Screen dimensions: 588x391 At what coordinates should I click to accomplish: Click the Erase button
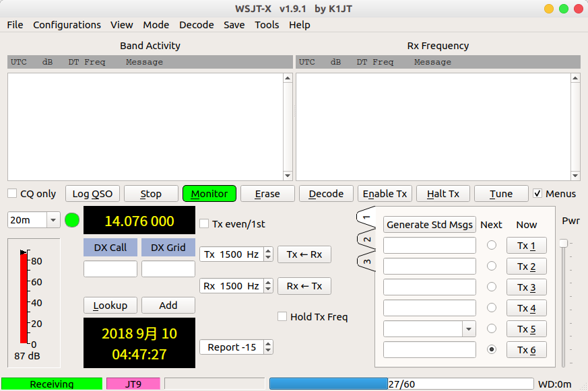coord(267,194)
